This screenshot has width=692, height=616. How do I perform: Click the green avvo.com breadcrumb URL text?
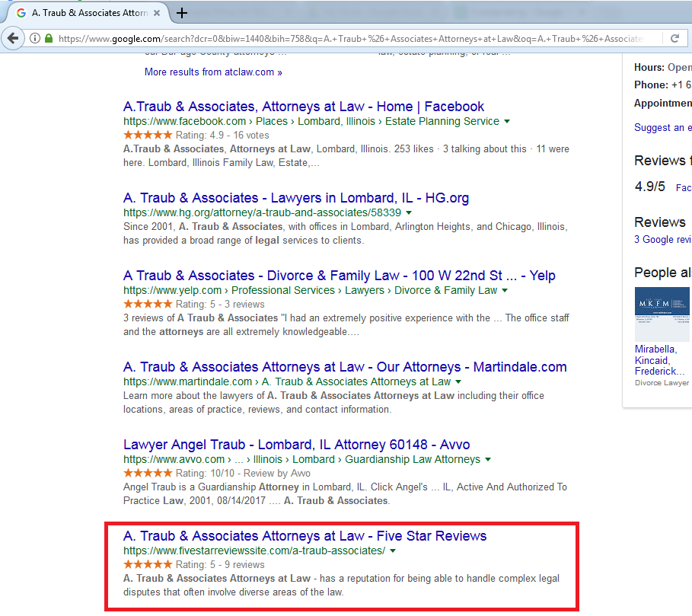point(301,459)
